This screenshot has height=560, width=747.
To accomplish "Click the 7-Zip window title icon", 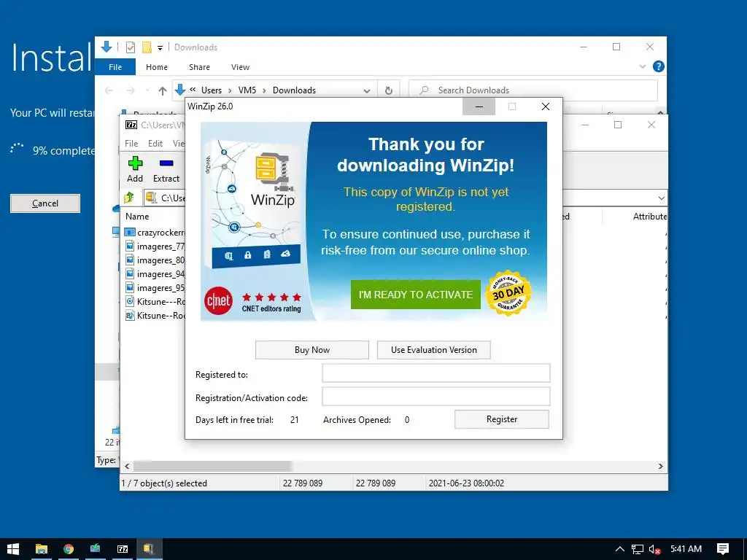I will [x=131, y=125].
